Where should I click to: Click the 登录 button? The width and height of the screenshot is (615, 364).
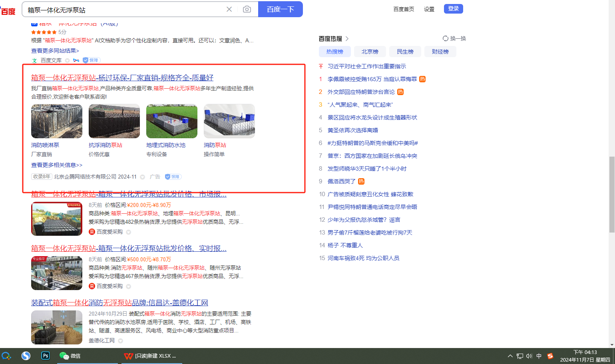[454, 9]
